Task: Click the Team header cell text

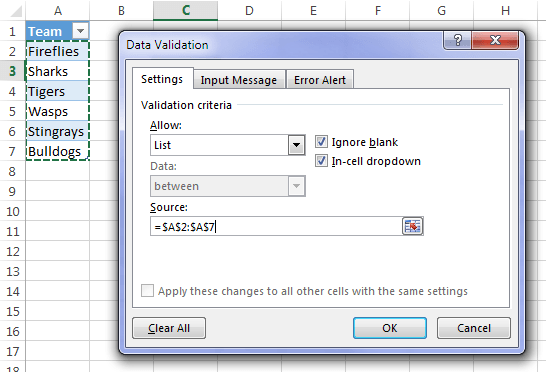Action: (x=45, y=31)
